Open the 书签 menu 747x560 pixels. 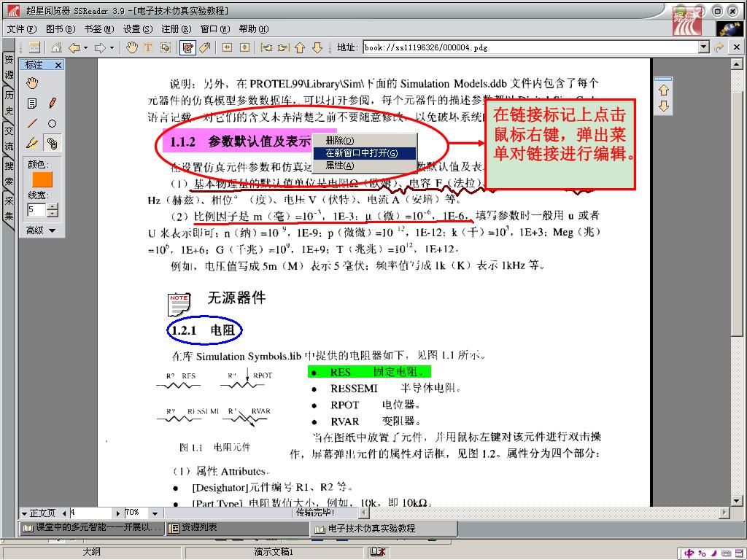tap(99, 29)
